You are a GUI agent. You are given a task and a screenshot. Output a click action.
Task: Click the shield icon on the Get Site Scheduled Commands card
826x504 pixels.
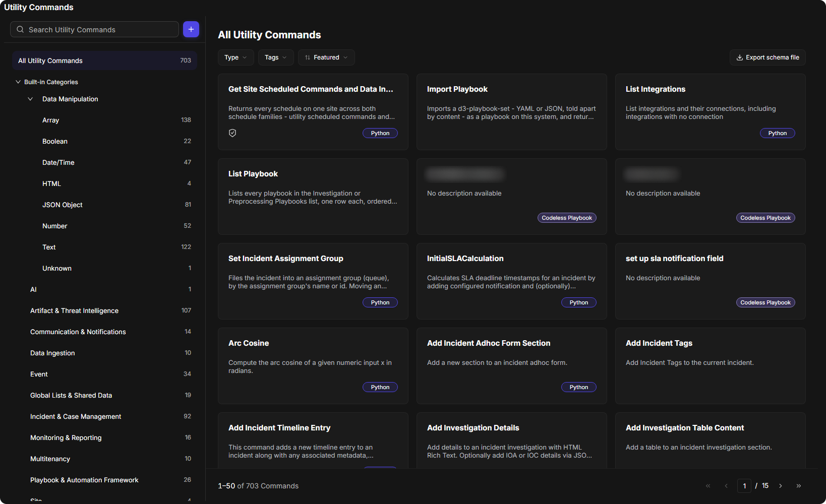[232, 133]
